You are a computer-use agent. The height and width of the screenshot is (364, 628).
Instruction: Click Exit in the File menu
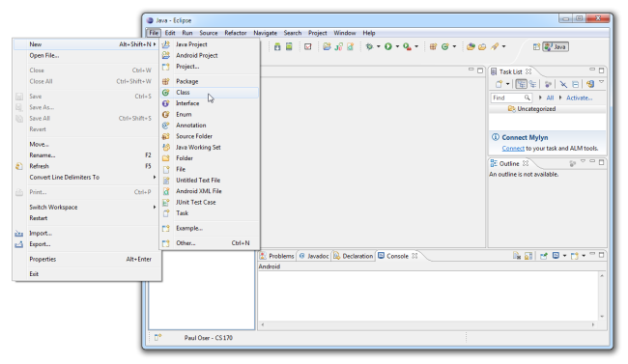pos(87,274)
